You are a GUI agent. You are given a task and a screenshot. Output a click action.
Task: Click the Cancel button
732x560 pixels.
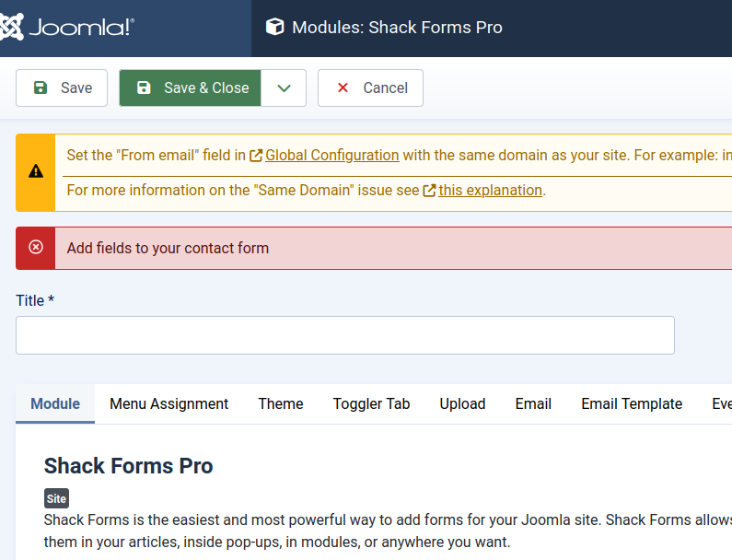pyautogui.click(x=371, y=87)
